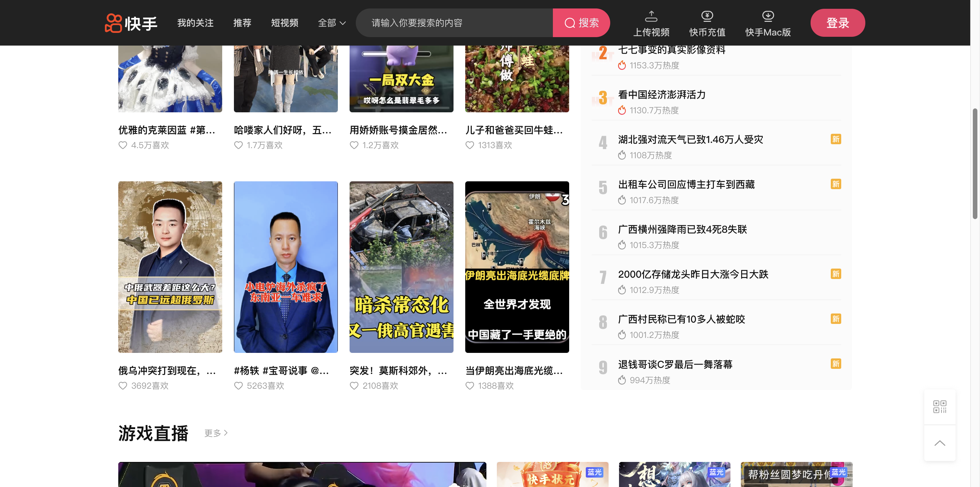Click flame icon beside 1017.6万热度

point(622,200)
